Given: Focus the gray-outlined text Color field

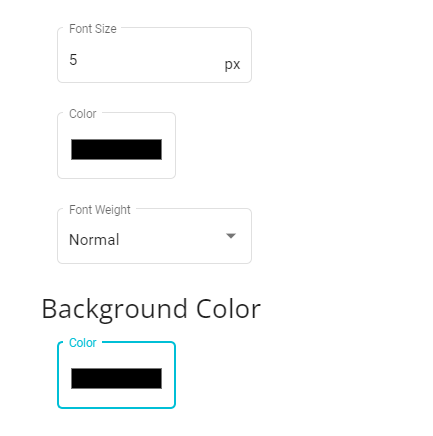Looking at the screenshot, I should pyautogui.click(x=116, y=145).
